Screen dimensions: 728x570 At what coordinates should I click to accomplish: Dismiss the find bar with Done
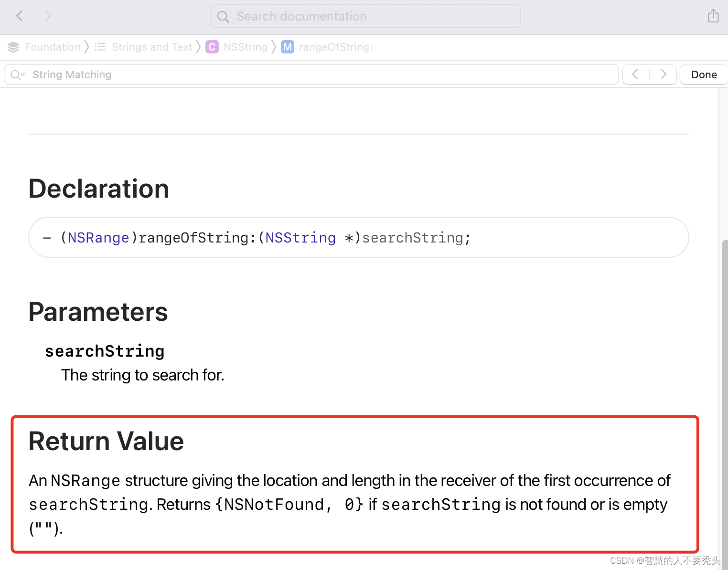704,74
